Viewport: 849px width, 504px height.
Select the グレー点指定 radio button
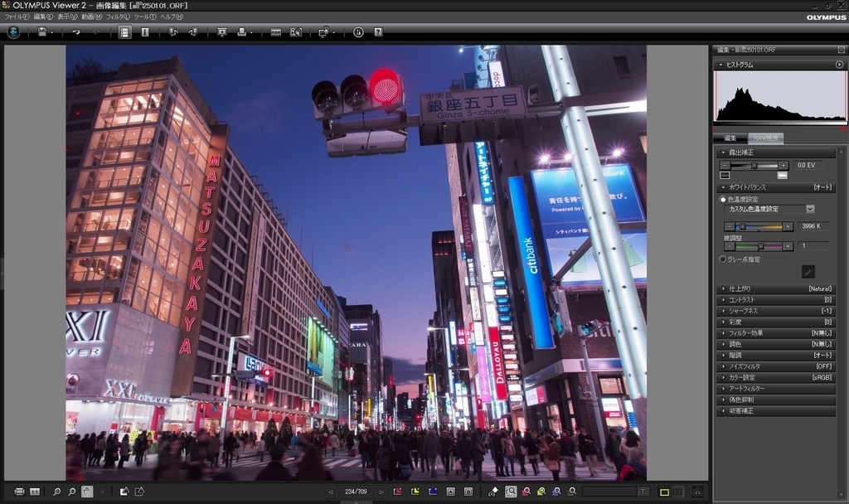(x=722, y=259)
